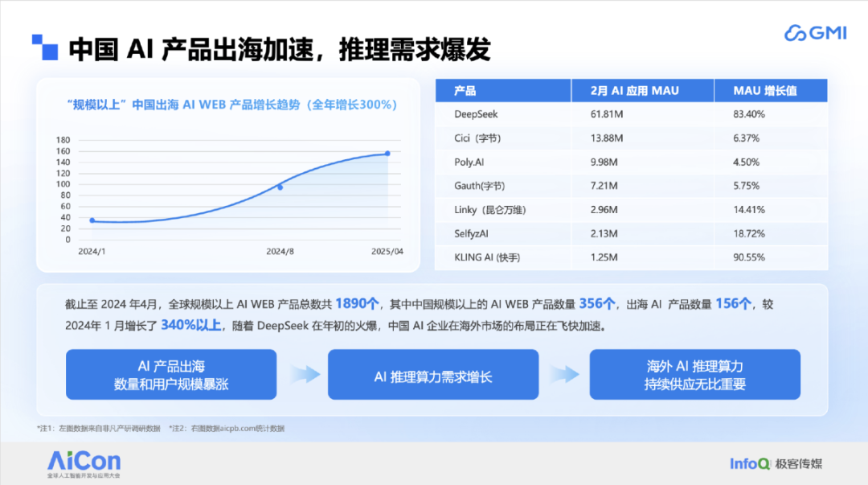This screenshot has height=485, width=868.
Task: Select the 2025/04 data point on chart
Action: point(387,154)
